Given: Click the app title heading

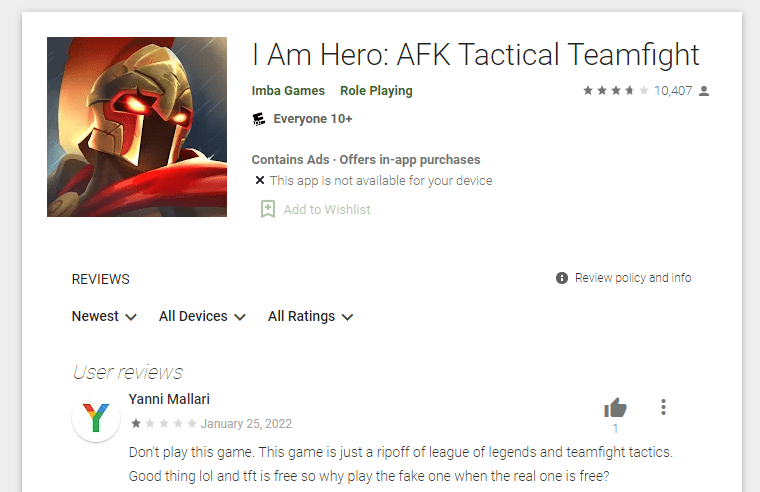Looking at the screenshot, I should pyautogui.click(x=475, y=54).
